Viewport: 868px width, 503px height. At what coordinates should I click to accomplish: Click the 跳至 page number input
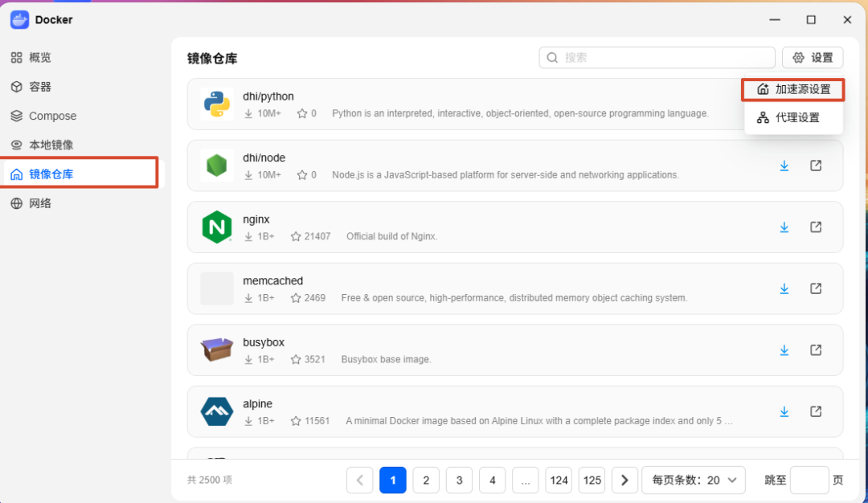(x=809, y=480)
